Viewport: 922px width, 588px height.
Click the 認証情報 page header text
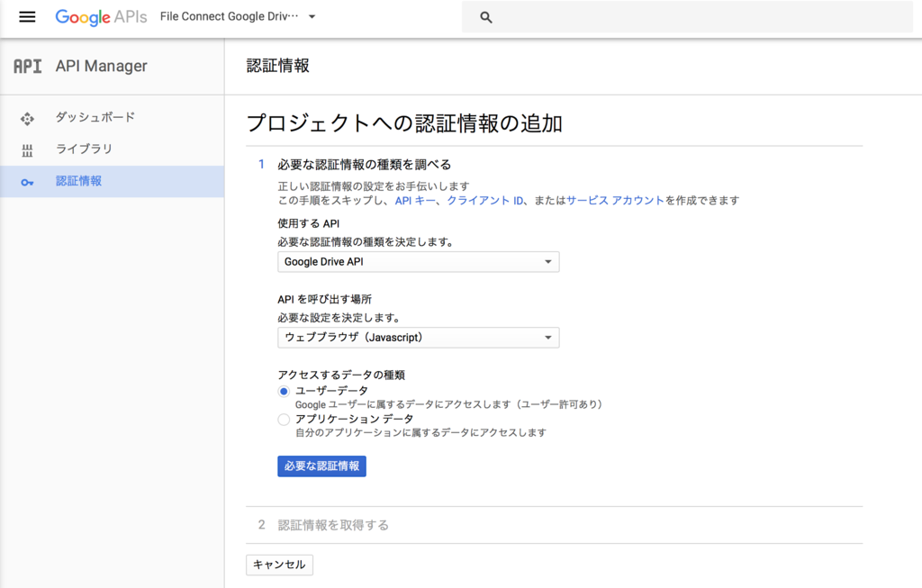point(277,66)
